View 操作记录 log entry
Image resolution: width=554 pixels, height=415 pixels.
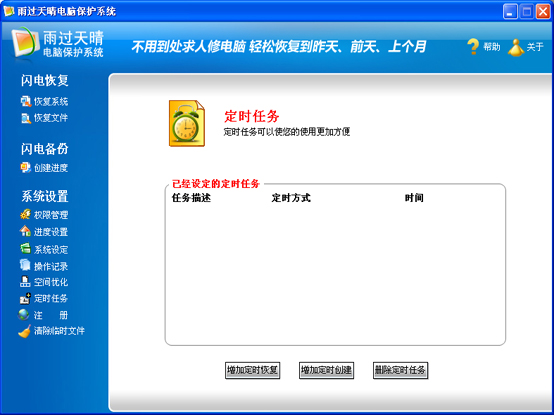tap(44, 266)
